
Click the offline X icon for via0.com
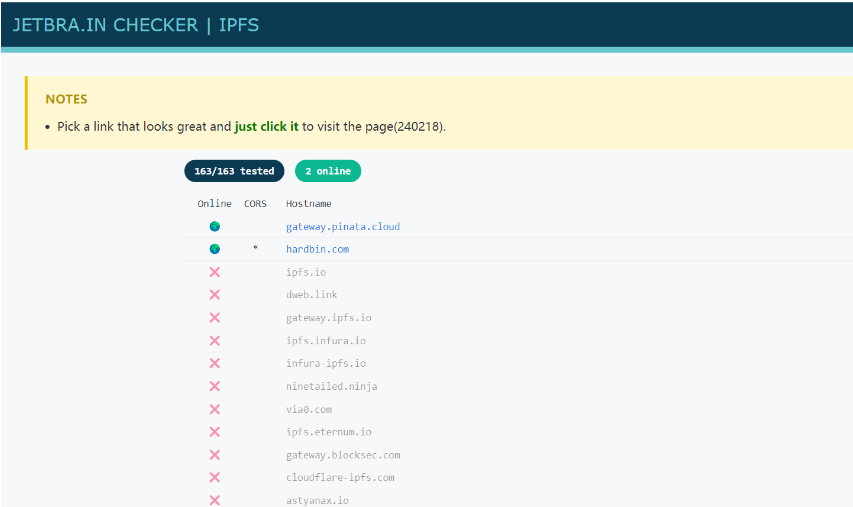point(215,409)
